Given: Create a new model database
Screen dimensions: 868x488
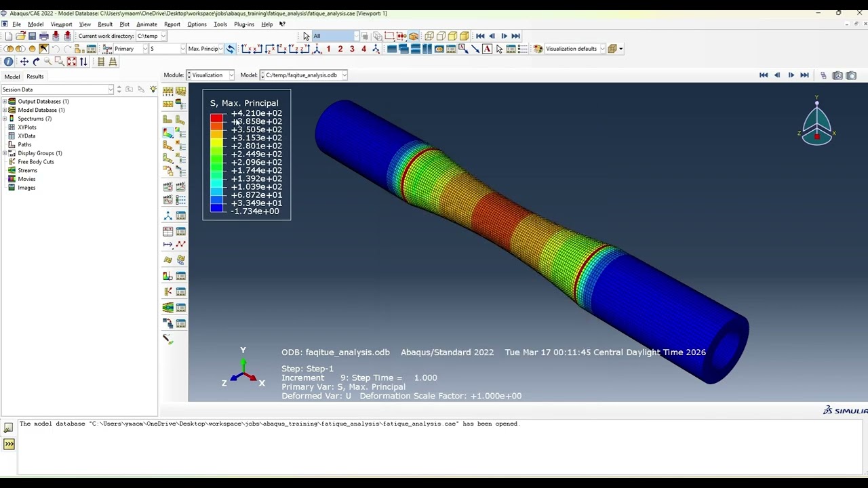Looking at the screenshot, I should 8,36.
